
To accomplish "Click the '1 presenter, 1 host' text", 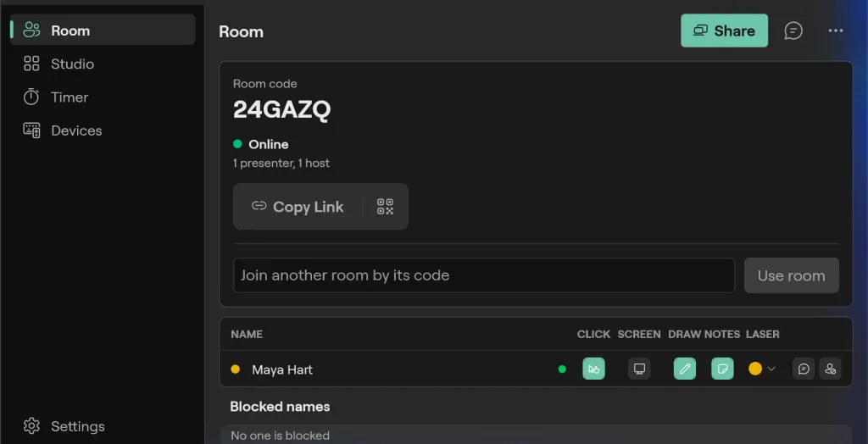I will tap(281, 164).
